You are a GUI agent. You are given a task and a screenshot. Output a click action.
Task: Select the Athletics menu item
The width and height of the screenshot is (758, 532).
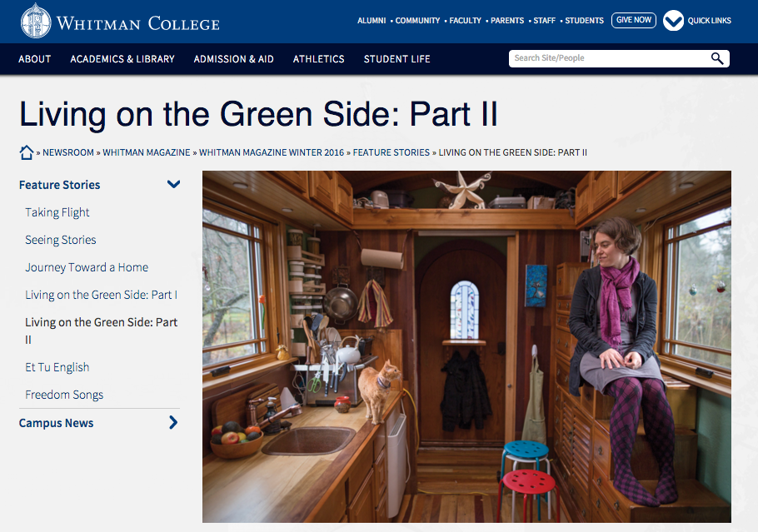coord(319,59)
